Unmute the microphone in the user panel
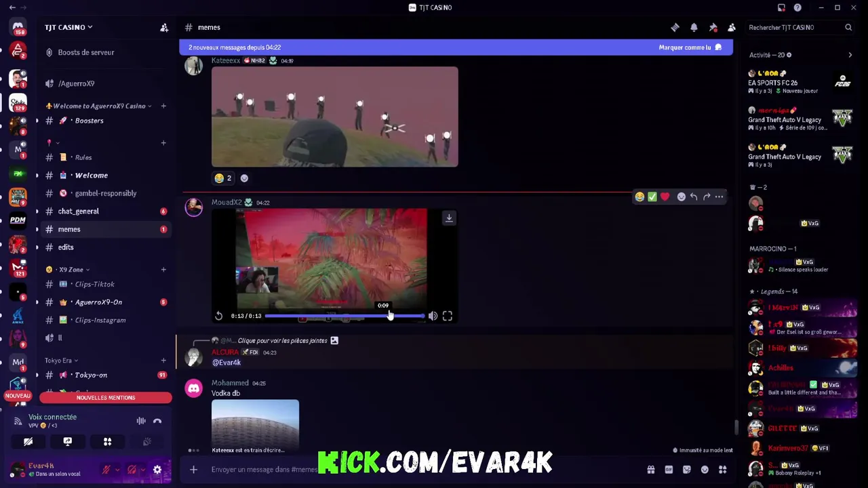 click(106, 470)
